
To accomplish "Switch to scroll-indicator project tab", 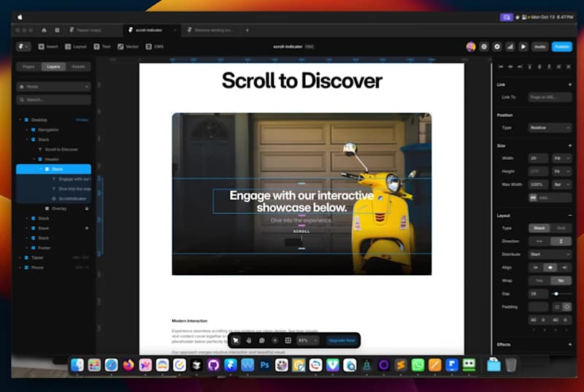I will pos(152,30).
